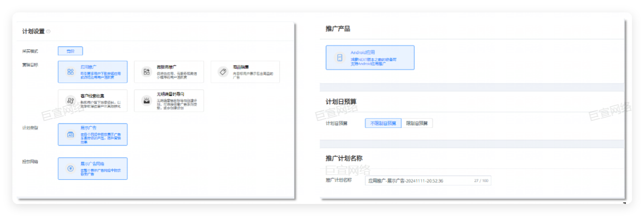Click the 微服务推广 card icon
644x216 pixels.
147,72
